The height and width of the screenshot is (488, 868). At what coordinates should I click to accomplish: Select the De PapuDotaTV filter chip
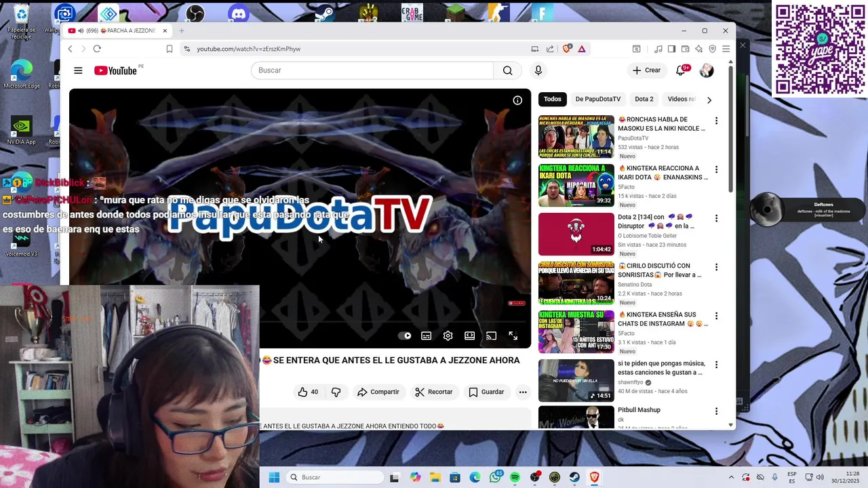(x=598, y=99)
